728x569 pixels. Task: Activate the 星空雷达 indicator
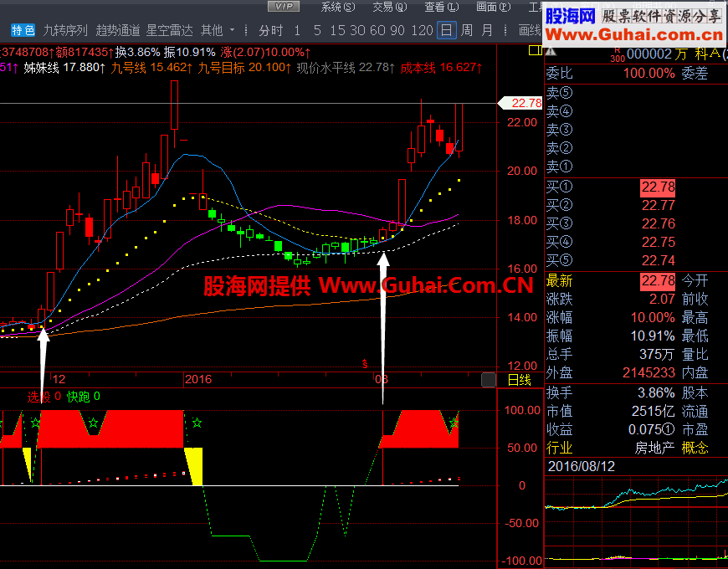click(170, 29)
